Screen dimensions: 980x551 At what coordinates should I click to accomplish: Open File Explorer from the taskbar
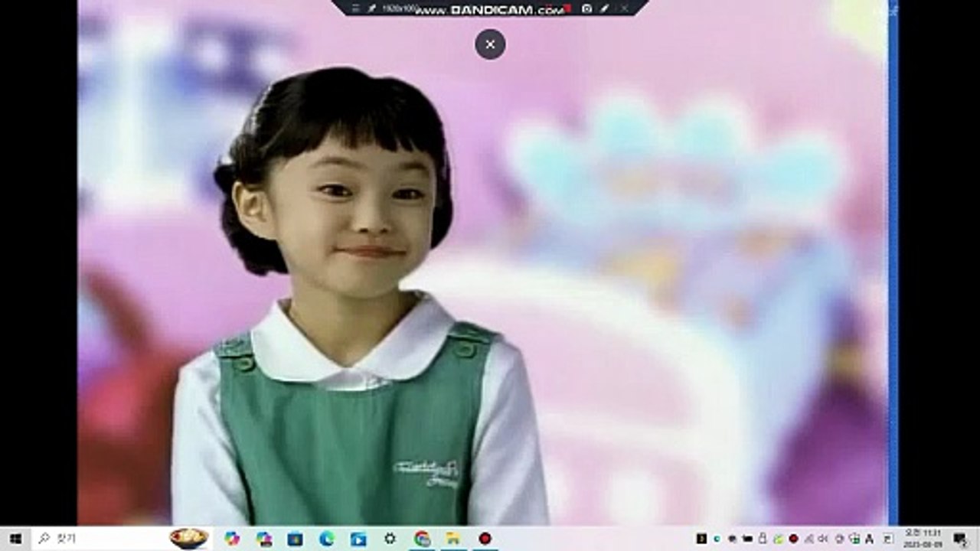click(x=453, y=539)
